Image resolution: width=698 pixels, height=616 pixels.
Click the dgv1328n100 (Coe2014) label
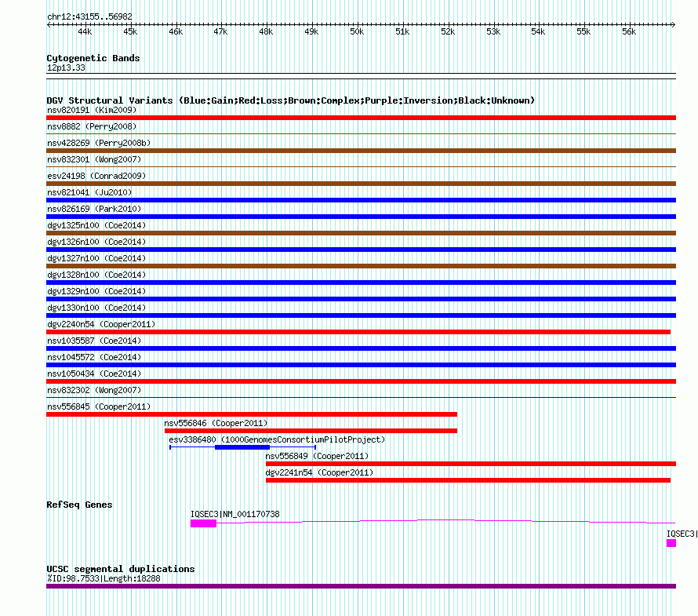pyautogui.click(x=96, y=275)
